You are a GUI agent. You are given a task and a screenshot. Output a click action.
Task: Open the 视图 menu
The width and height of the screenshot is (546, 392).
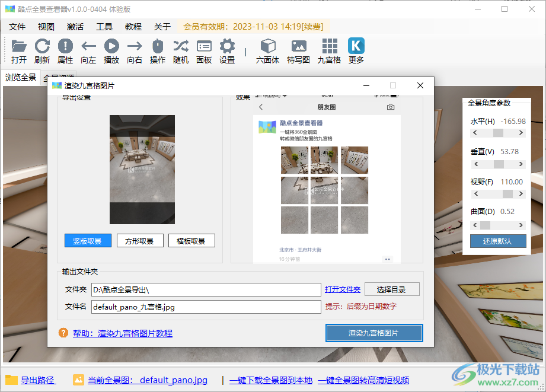(x=46, y=27)
